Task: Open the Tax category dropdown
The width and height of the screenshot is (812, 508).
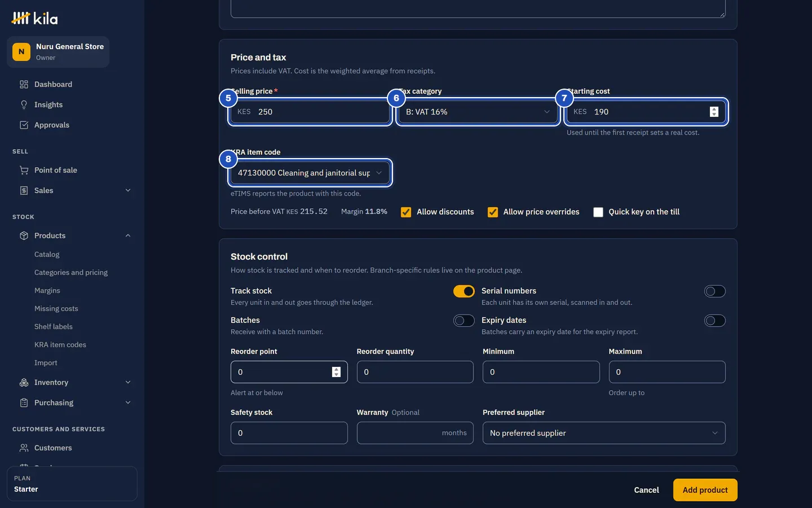Action: [478, 112]
